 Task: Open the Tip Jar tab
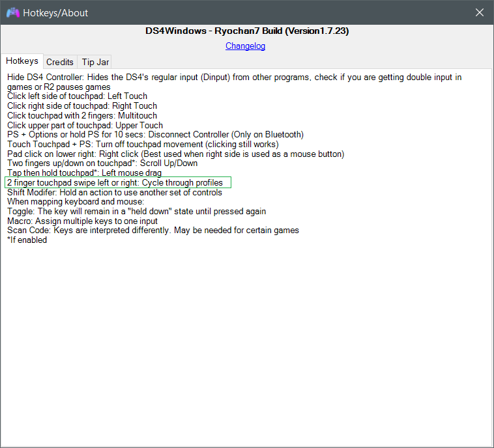tap(95, 62)
